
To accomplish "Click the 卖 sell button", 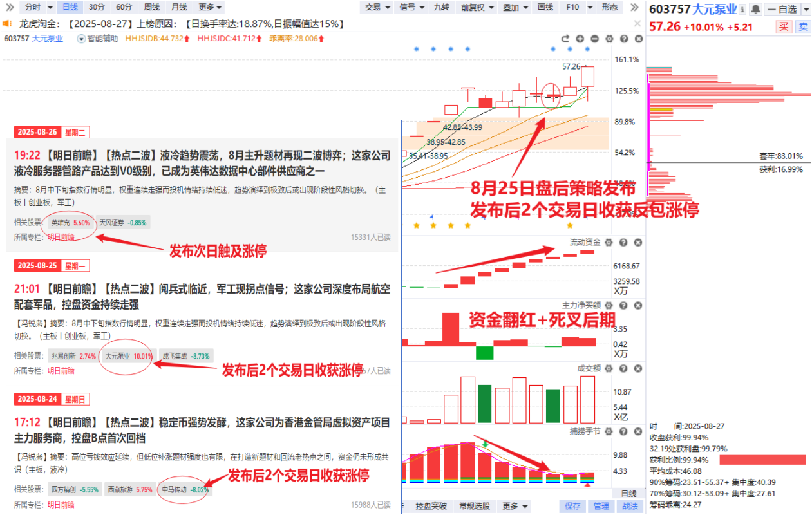I will pos(802,26).
